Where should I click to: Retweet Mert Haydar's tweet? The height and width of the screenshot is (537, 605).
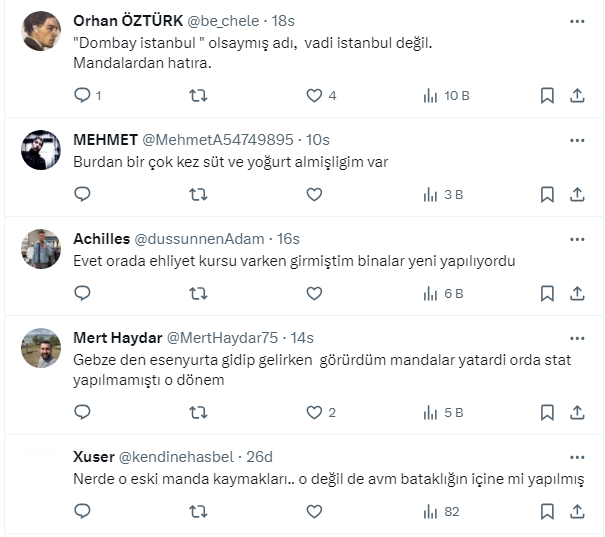click(x=198, y=412)
